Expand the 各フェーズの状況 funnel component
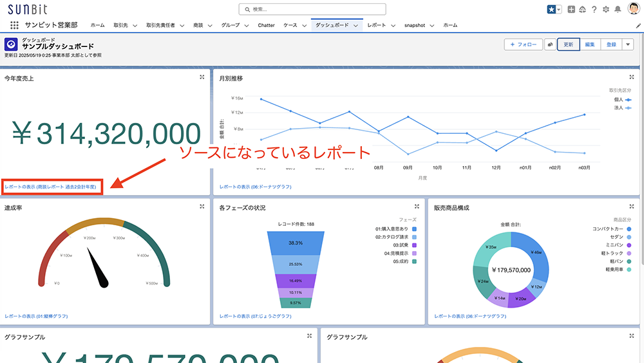 coord(417,206)
